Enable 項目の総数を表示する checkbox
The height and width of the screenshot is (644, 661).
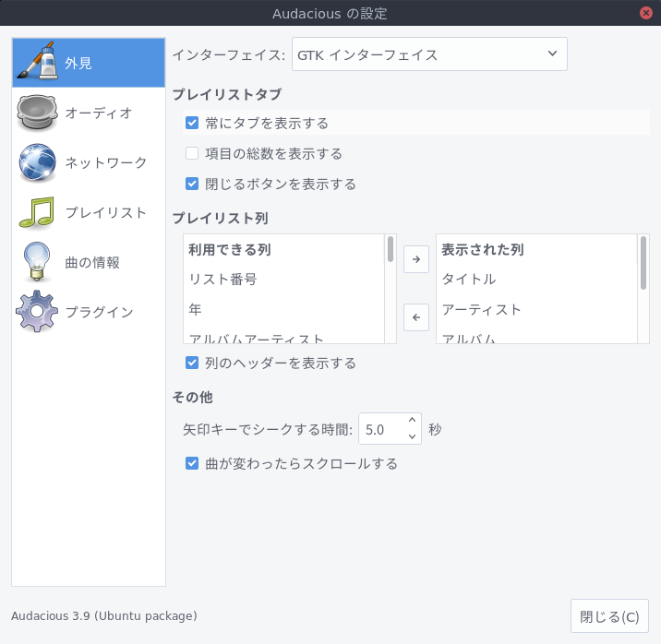(x=192, y=153)
